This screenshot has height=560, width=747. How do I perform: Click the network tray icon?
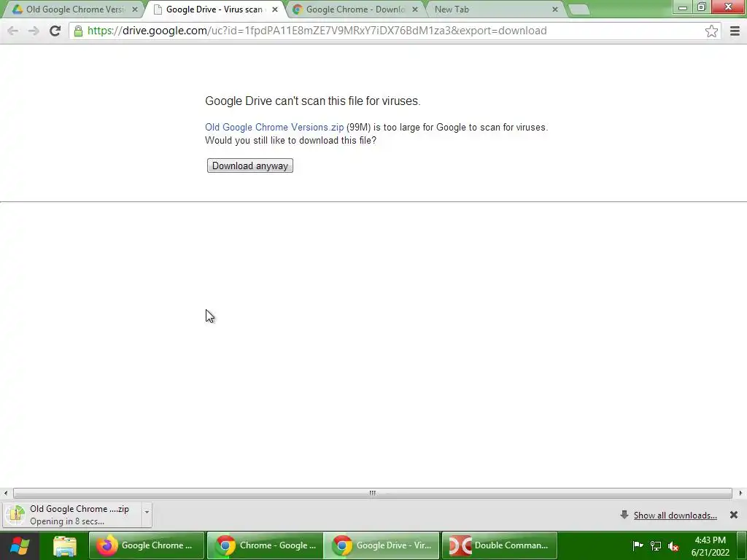[656, 545]
